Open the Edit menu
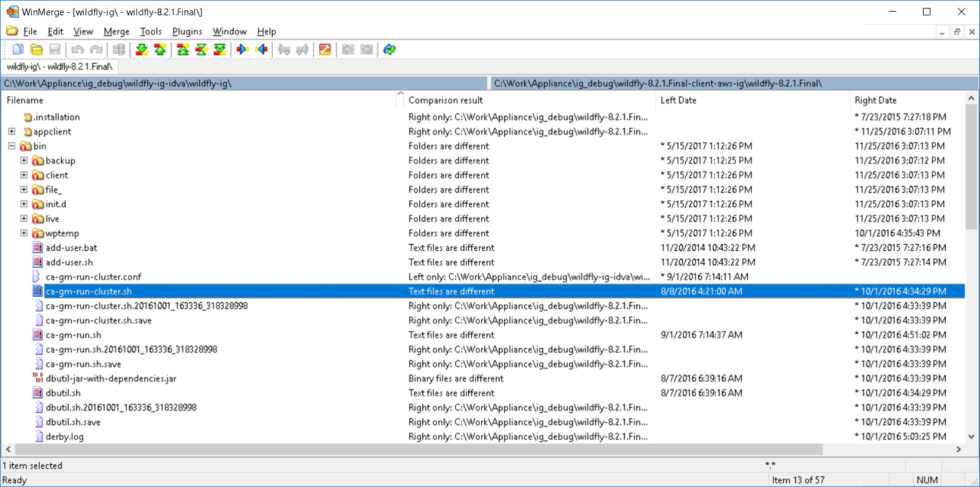980x487 pixels. (x=55, y=31)
